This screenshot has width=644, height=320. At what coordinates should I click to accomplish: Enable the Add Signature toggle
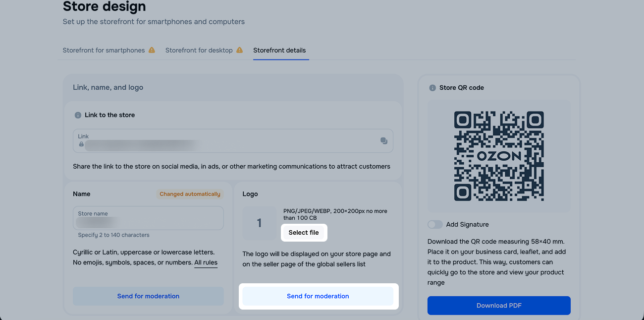tap(435, 225)
